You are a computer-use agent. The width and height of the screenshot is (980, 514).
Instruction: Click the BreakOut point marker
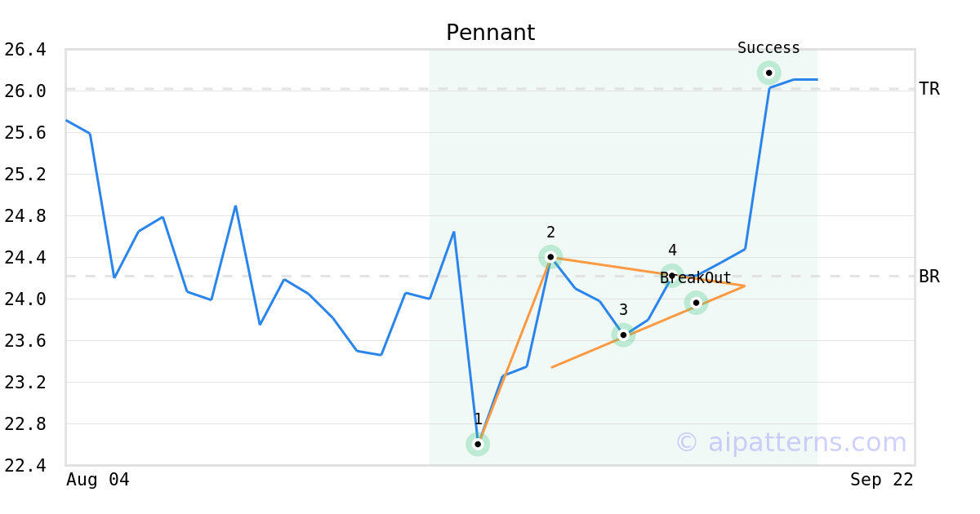[x=696, y=303]
